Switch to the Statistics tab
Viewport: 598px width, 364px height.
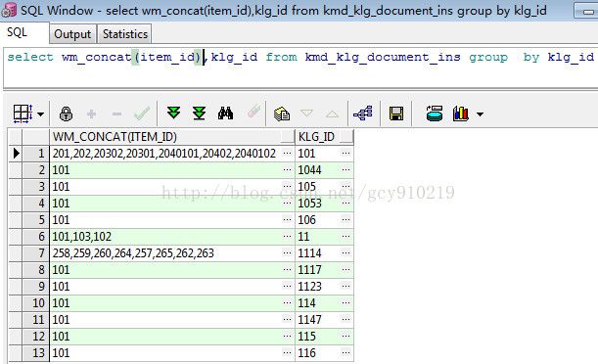click(125, 34)
